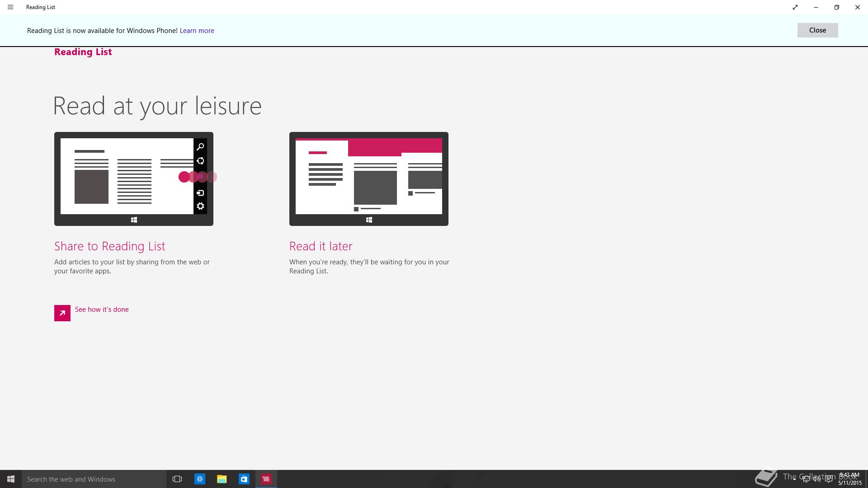Viewport: 868px width, 488px height.
Task: Open the Share to Reading List illustration
Action: tap(134, 179)
